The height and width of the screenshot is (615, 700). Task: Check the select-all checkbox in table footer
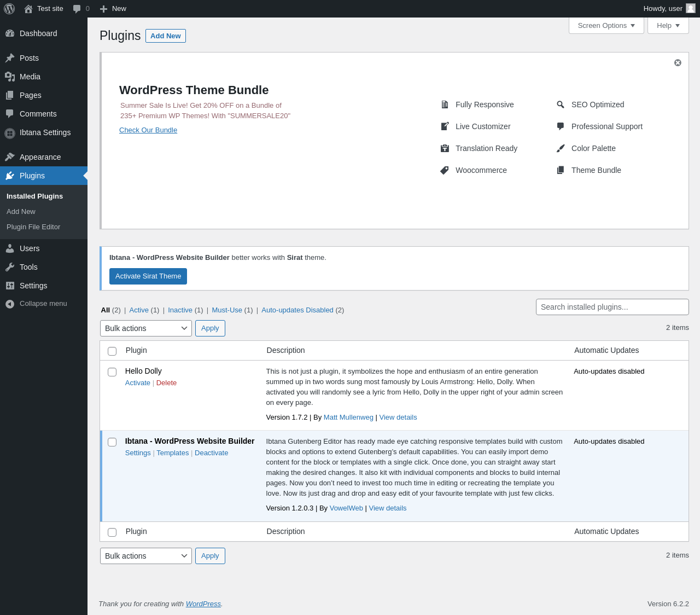coord(112,532)
